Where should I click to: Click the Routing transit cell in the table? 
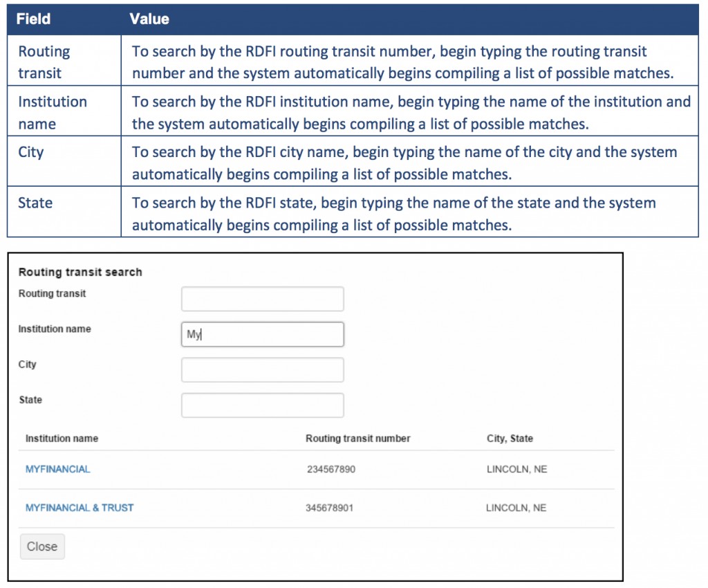pyautogui.click(x=64, y=60)
